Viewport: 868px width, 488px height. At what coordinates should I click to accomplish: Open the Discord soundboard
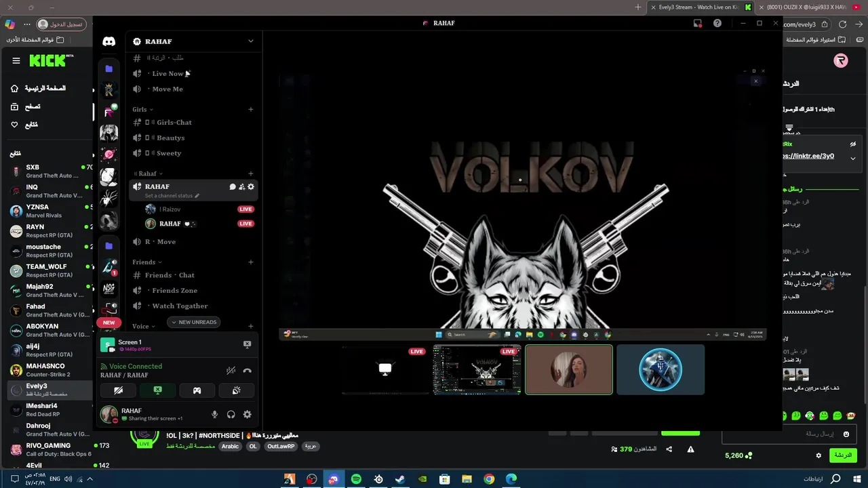[x=236, y=390]
